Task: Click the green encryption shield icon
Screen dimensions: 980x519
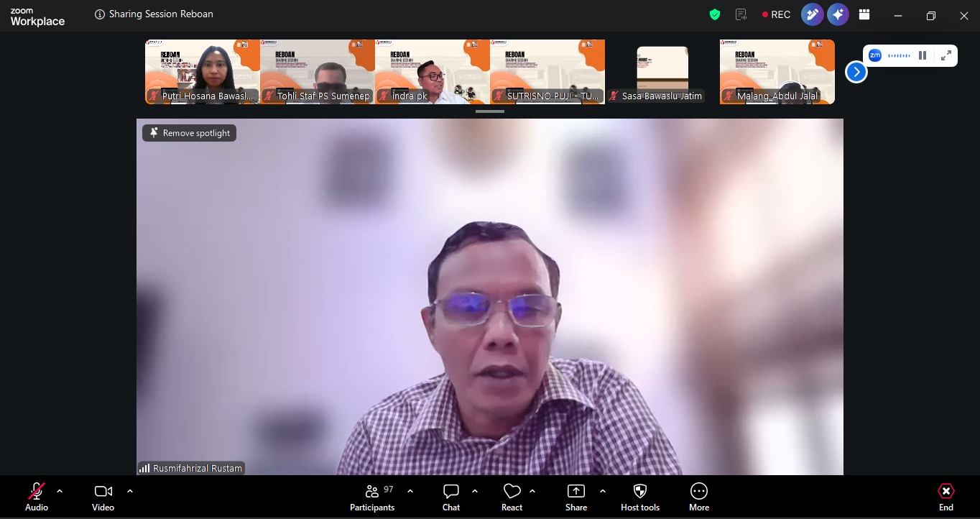Action: (x=714, y=14)
